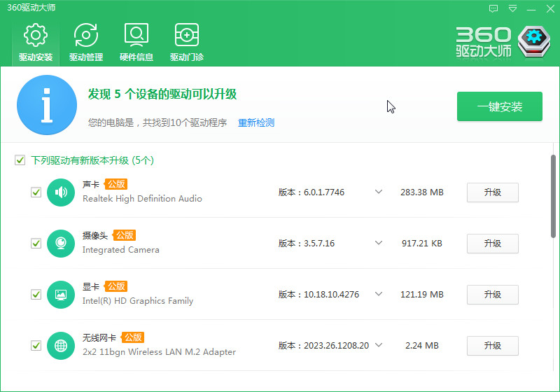Expand version dropdown for 3.5.7.16
The image size is (560, 392).
coord(379,243)
